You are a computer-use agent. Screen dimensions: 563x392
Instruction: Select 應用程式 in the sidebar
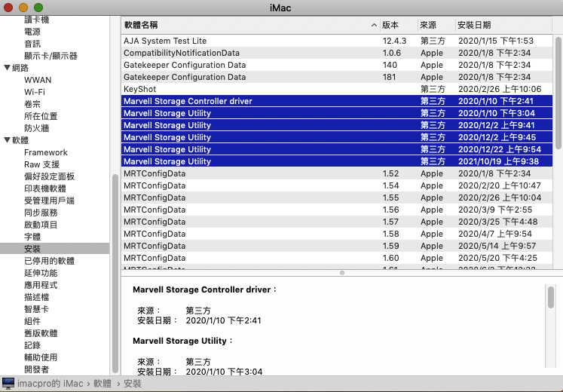coord(41,285)
